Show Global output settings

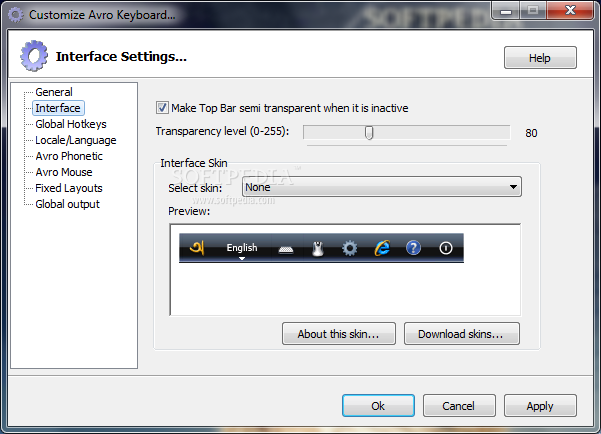click(x=67, y=204)
